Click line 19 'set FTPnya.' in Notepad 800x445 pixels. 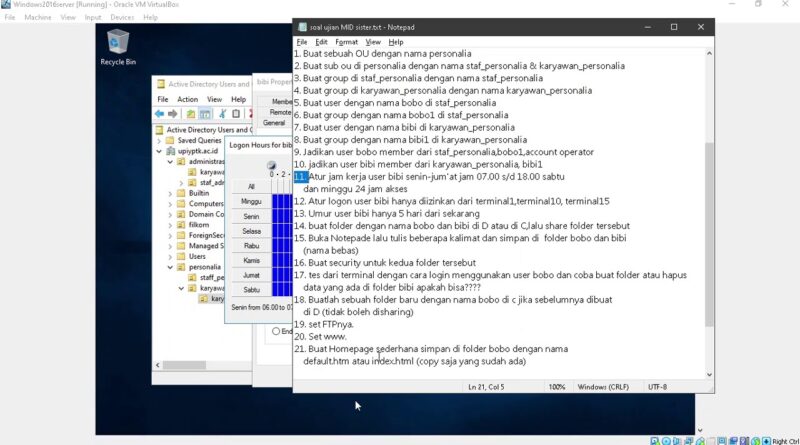[323, 324]
